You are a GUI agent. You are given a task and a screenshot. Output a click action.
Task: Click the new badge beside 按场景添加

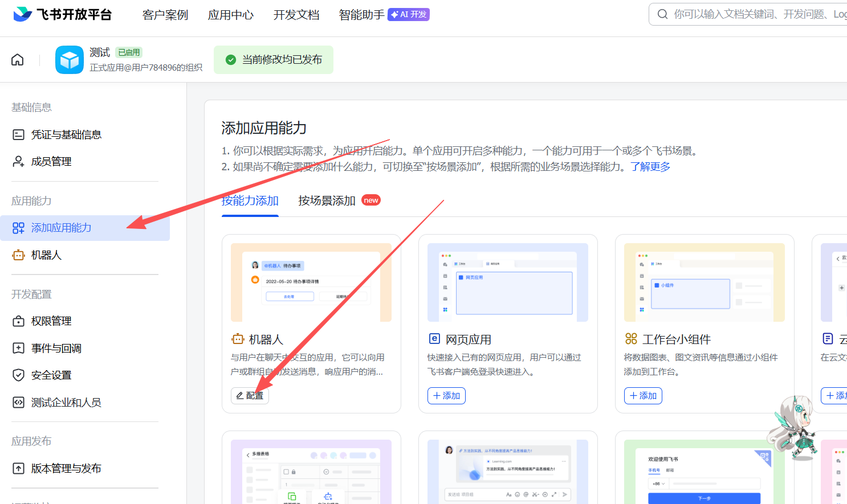tap(371, 200)
